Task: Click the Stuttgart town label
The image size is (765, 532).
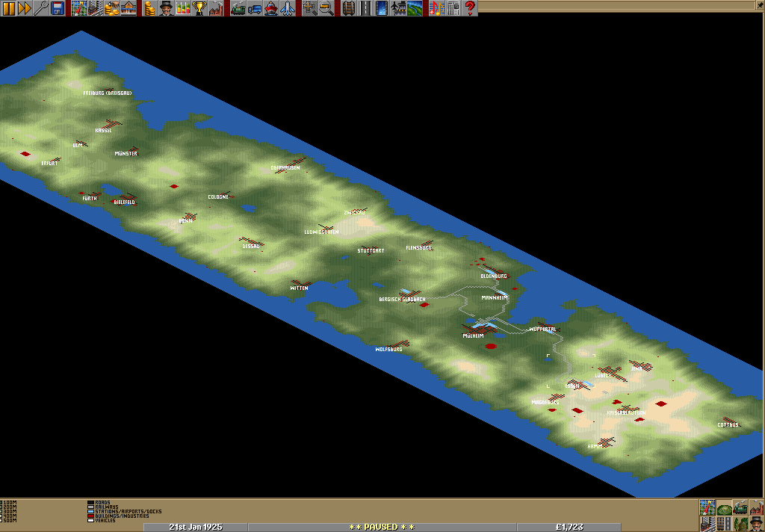Action: pos(371,251)
